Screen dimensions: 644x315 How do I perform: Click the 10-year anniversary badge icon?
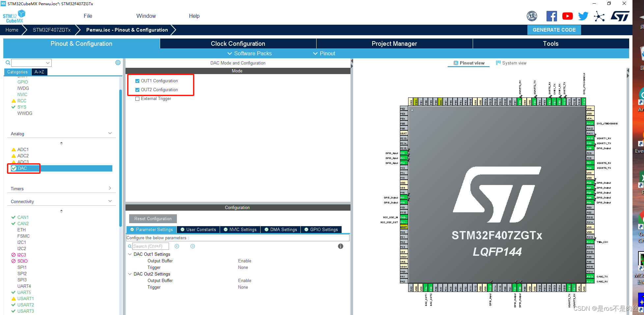532,16
